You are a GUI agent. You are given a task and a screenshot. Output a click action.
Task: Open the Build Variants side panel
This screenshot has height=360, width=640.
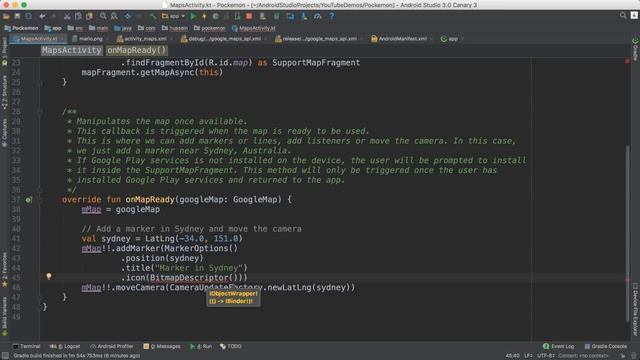click(4, 316)
